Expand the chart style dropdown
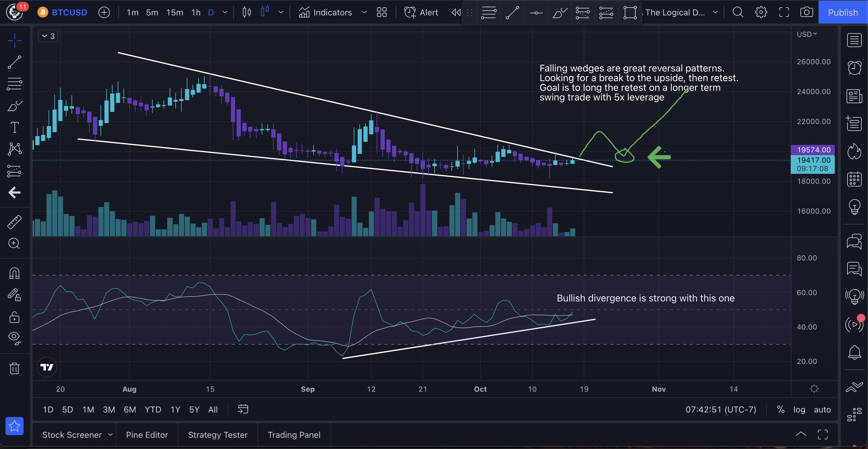 pyautogui.click(x=281, y=12)
